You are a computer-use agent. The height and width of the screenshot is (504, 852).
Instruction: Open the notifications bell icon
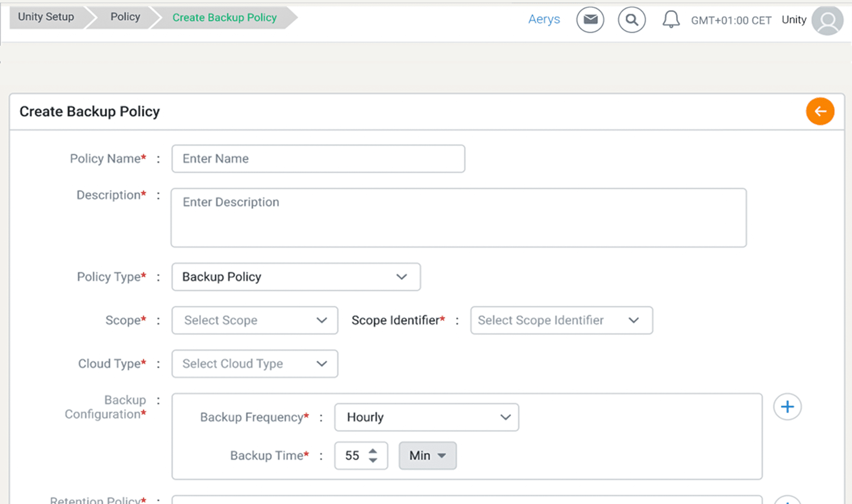point(671,20)
